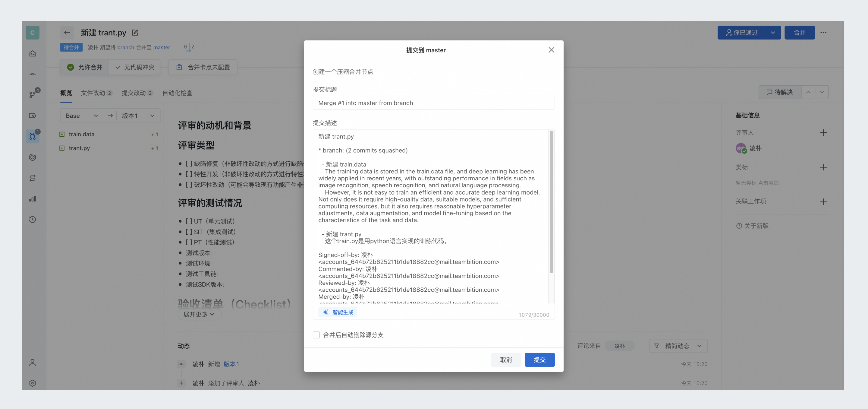Screen dimensions: 868x409
Task: Open the statistics chart icon in sidebar
Action: (x=32, y=198)
